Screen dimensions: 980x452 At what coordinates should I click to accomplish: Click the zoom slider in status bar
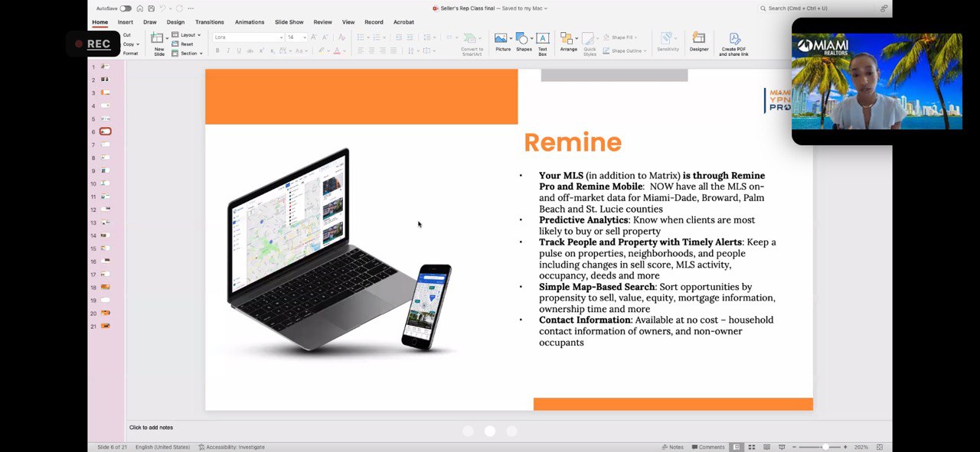pos(825,447)
